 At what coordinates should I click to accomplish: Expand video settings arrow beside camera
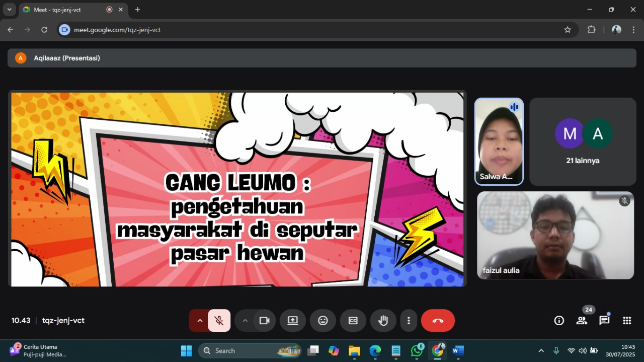(x=245, y=321)
